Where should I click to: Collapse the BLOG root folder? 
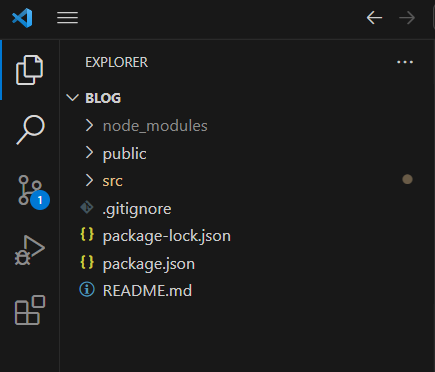[72, 98]
